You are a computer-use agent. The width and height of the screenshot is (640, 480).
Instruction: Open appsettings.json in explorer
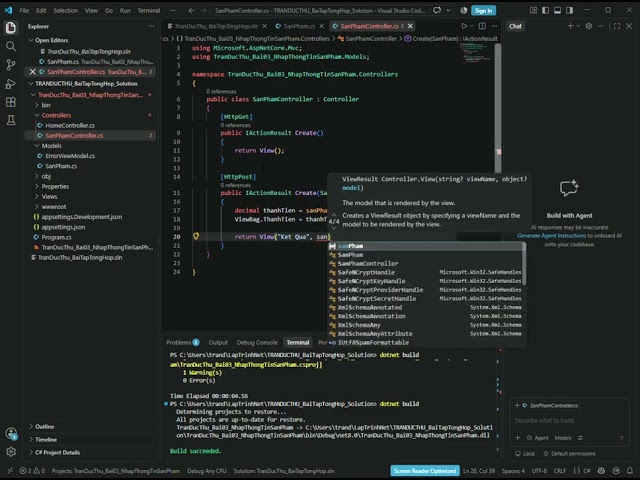click(x=63, y=227)
